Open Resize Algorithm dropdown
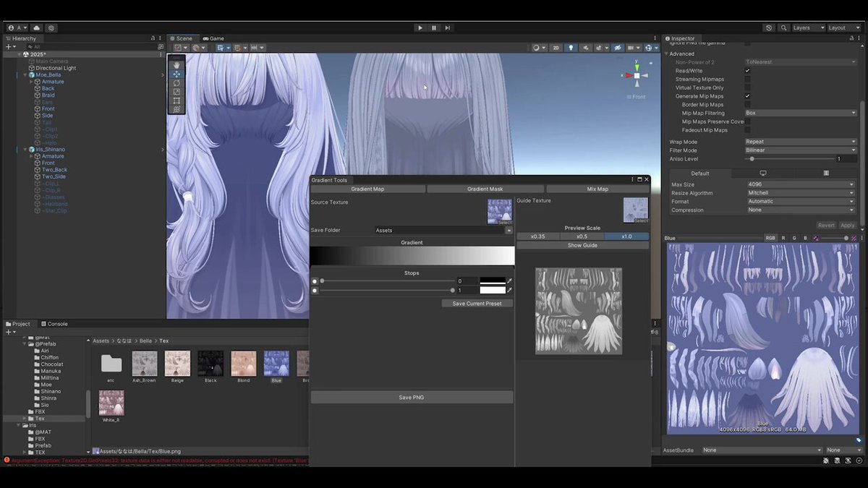 801,193
